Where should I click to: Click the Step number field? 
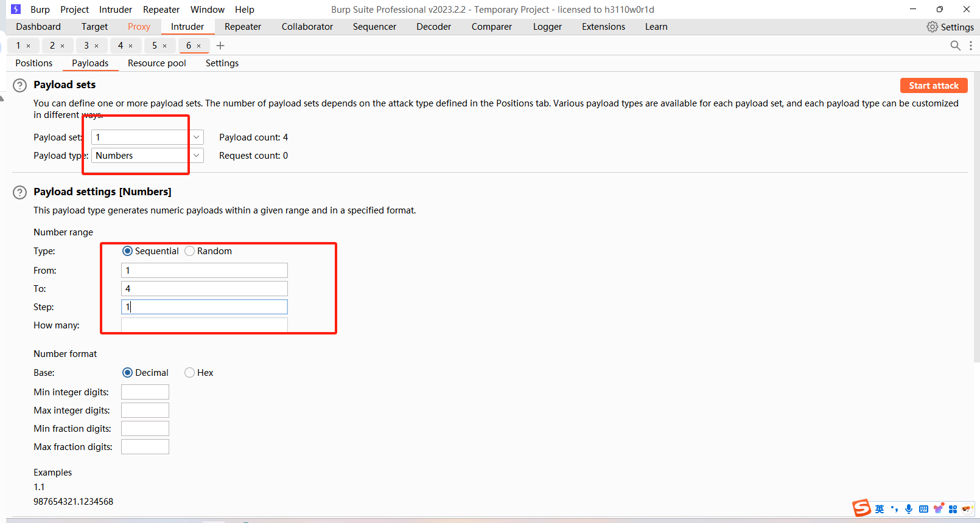[x=205, y=307]
